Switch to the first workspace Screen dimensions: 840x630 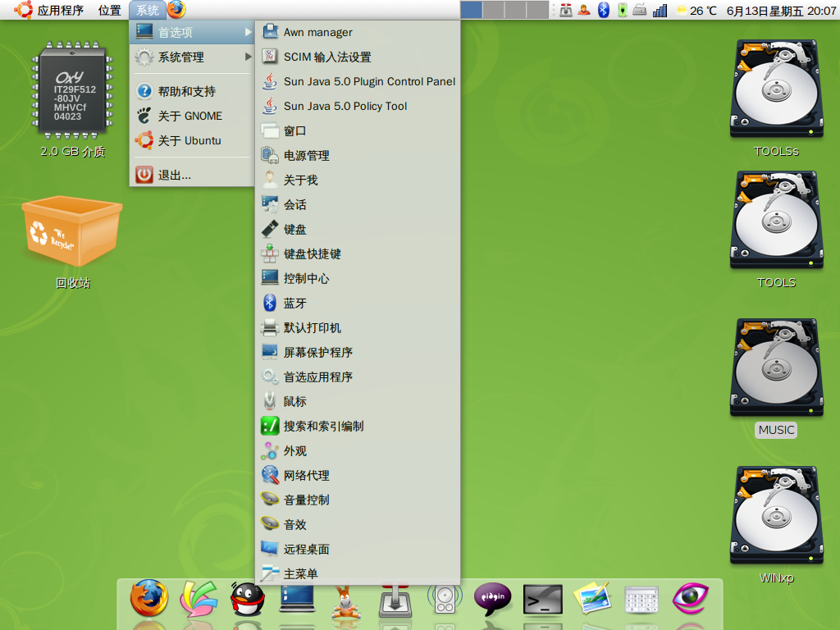[x=472, y=10]
